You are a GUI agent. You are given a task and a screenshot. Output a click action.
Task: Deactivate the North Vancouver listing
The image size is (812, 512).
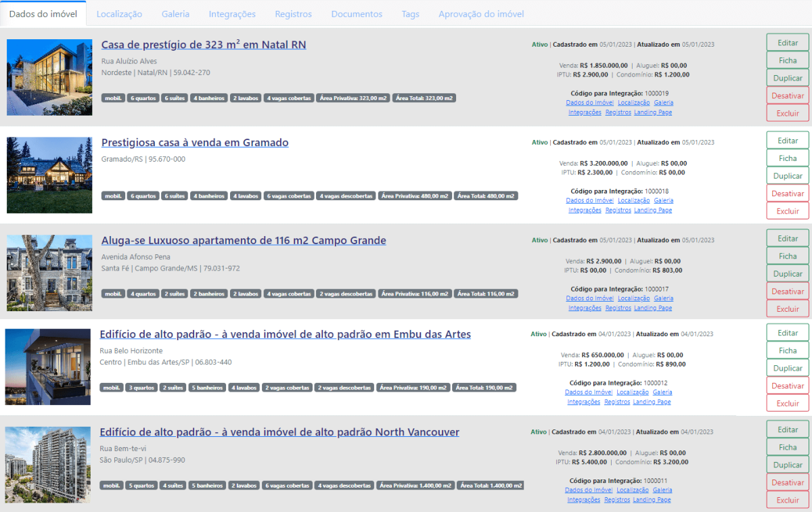pos(788,482)
